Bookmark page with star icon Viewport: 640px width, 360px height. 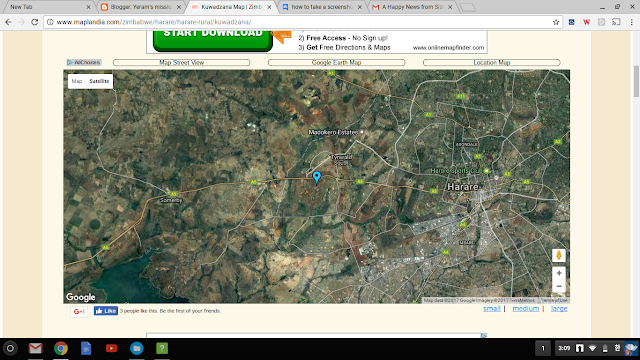point(556,22)
